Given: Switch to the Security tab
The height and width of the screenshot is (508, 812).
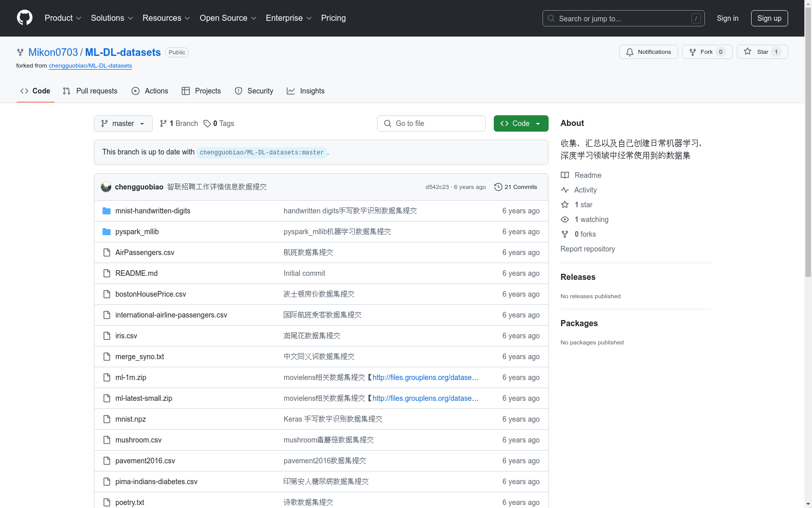Looking at the screenshot, I should (254, 91).
